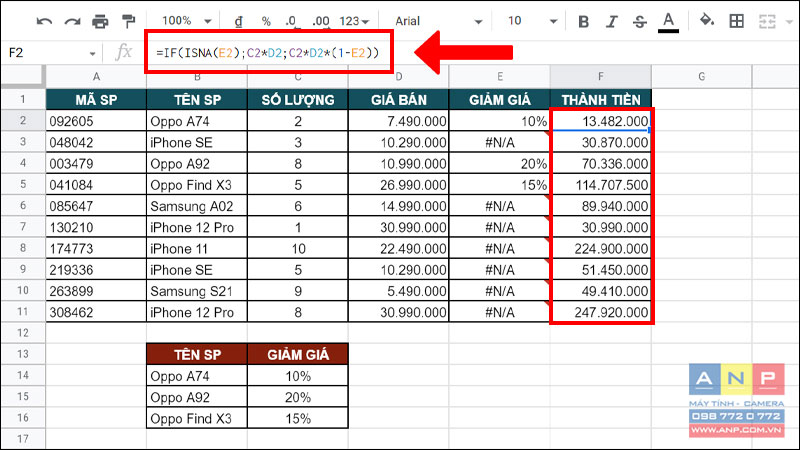Click the iPhone 11 cell

(x=197, y=248)
